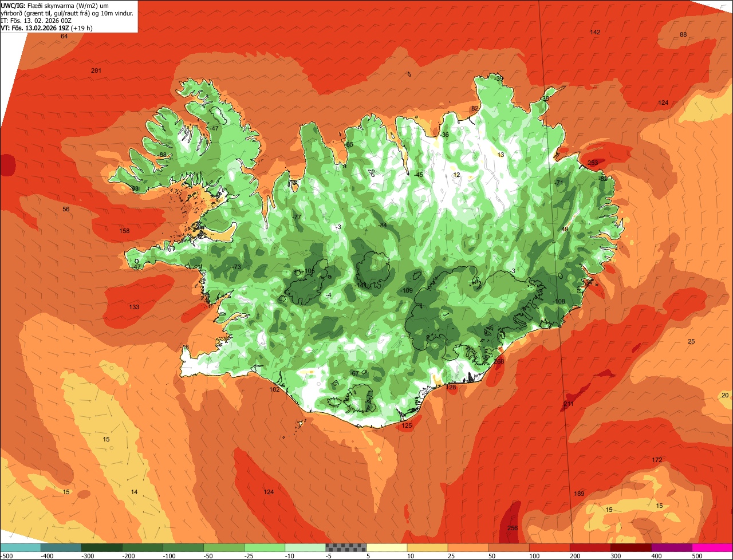Click the map value "39" at the northeast tip
733x560 pixels.
tap(499, 78)
